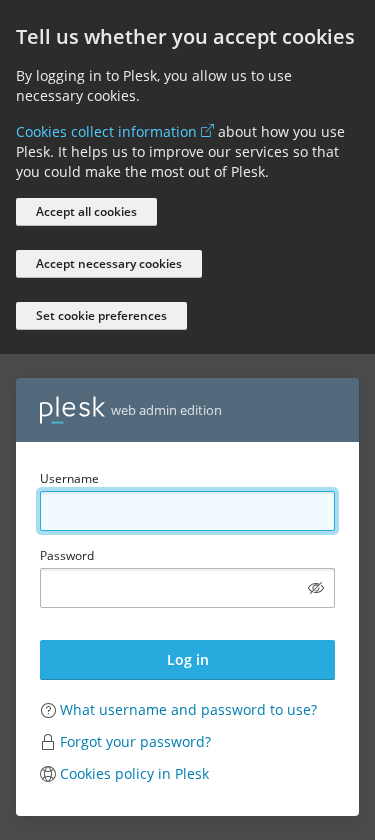Click the question mark help icon
This screenshot has height=840, width=375.
click(x=48, y=710)
